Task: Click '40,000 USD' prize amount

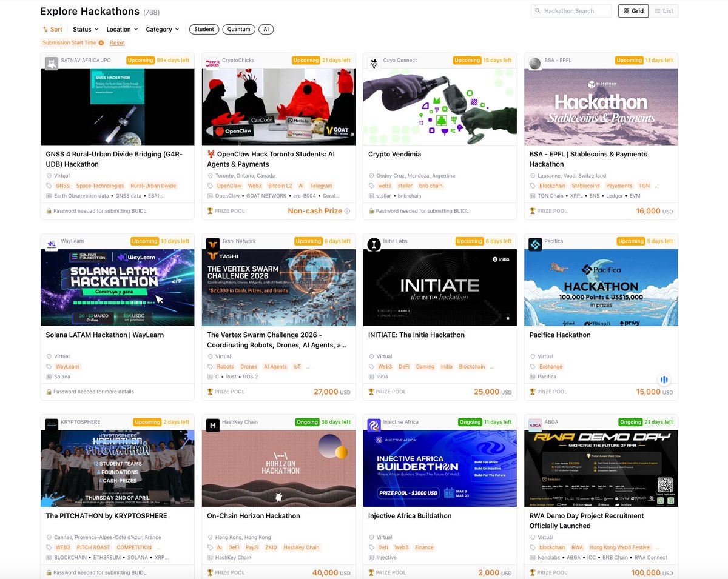Action: [x=331, y=573]
